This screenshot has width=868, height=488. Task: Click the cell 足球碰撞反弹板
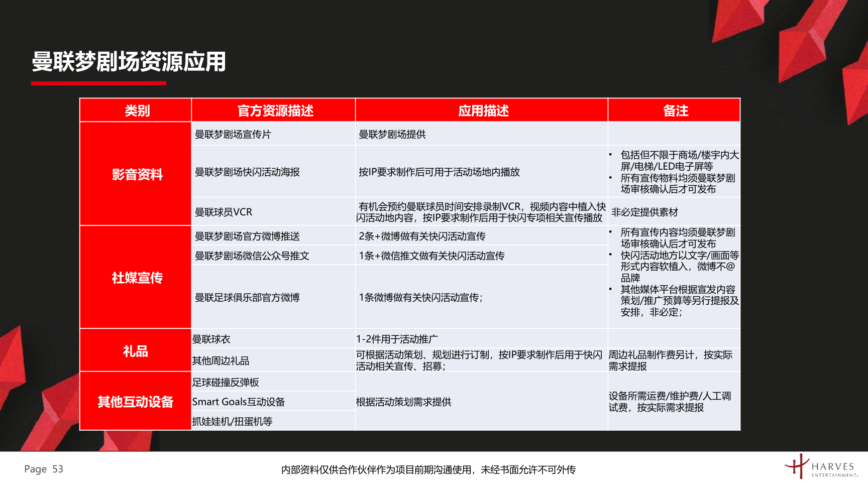[274, 382]
